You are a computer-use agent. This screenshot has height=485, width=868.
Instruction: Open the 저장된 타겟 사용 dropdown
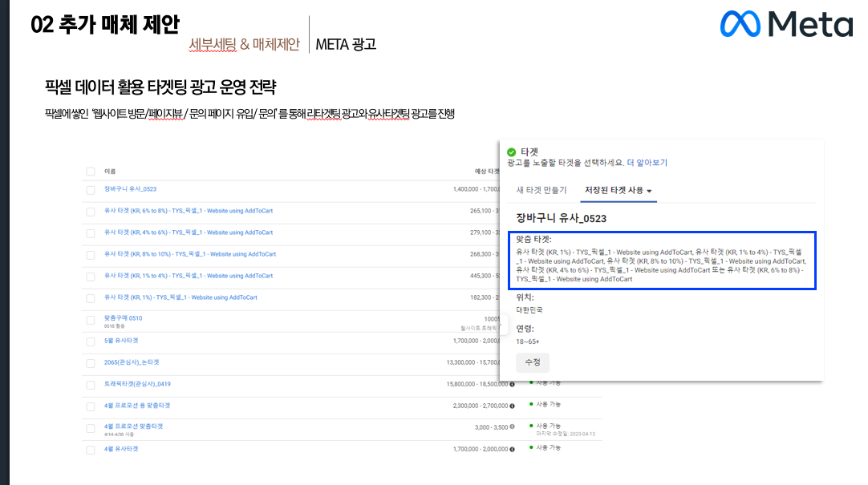tap(619, 190)
